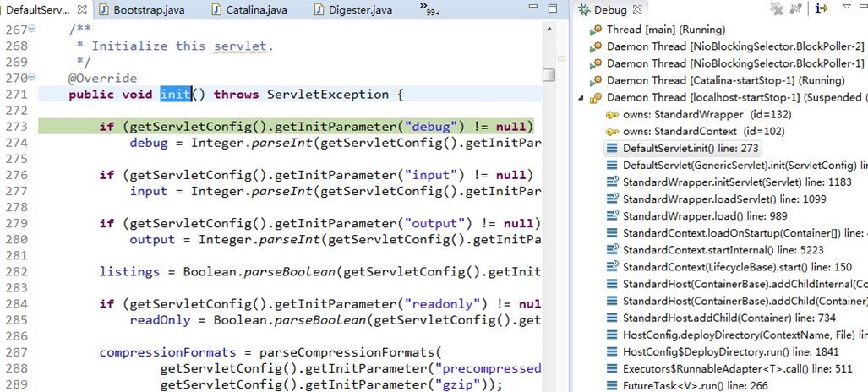
Task: Select StandardHost(ContainerBase).addChildInternal stack frame
Action: (x=745, y=284)
